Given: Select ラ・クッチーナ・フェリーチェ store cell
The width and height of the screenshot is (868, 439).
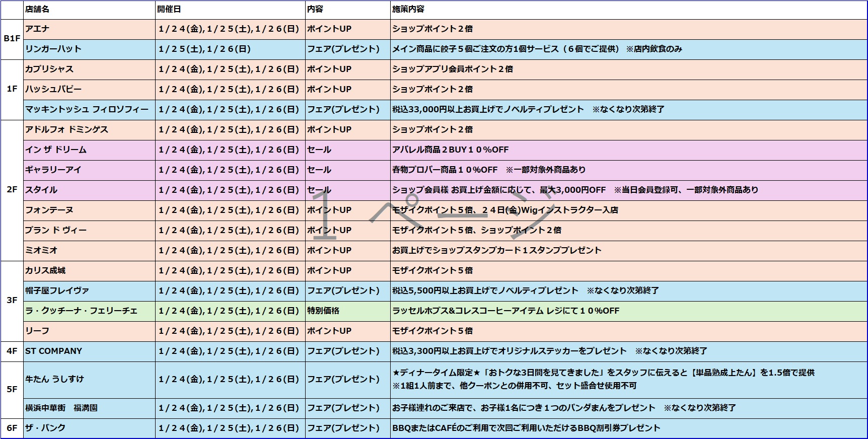Looking at the screenshot, I should tap(89, 311).
